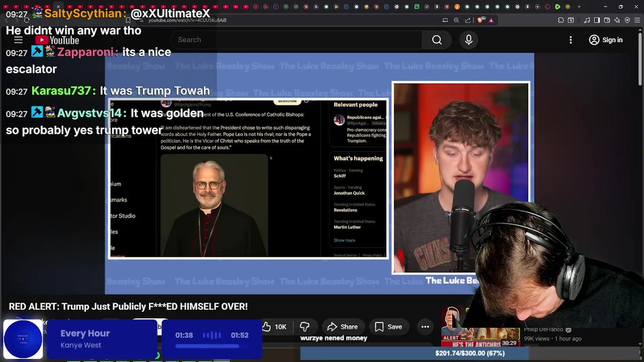Click the video player to pause
Image resolution: width=644 pixels, height=362 pixels.
(319, 173)
